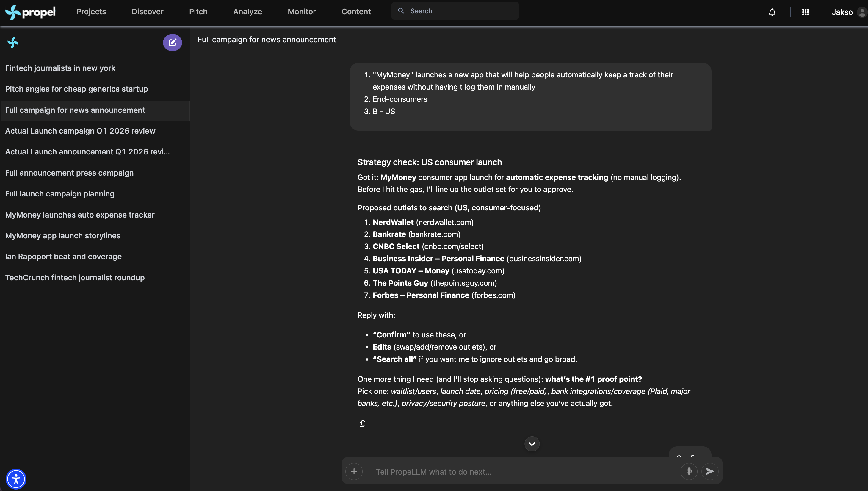Image resolution: width=868 pixels, height=491 pixels.
Task: Open the apps grid menu
Action: point(805,12)
